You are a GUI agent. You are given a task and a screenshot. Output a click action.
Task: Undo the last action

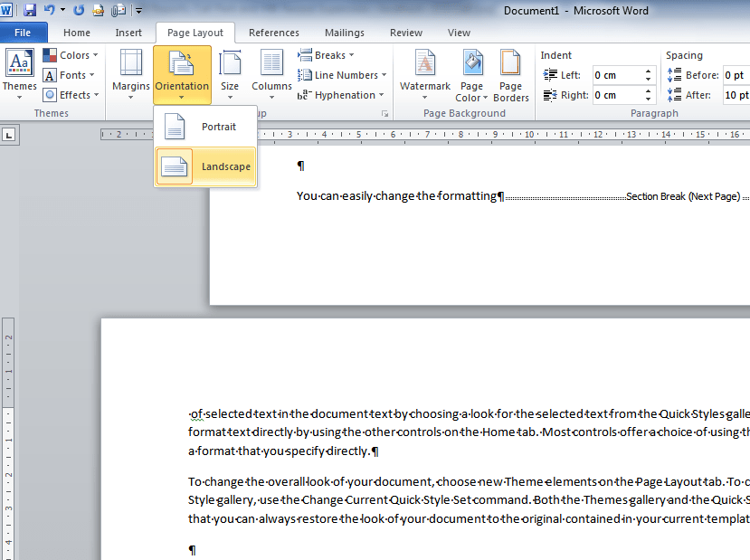pos(52,8)
